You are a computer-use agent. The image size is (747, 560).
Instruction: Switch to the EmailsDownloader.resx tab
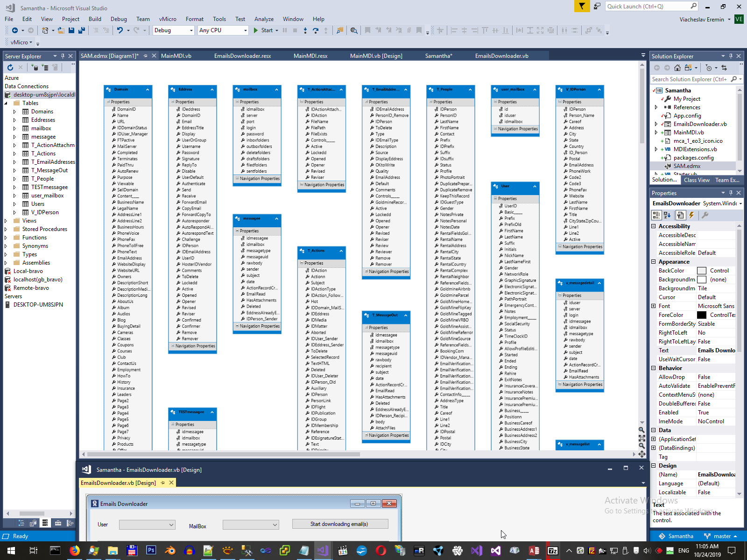coord(243,56)
